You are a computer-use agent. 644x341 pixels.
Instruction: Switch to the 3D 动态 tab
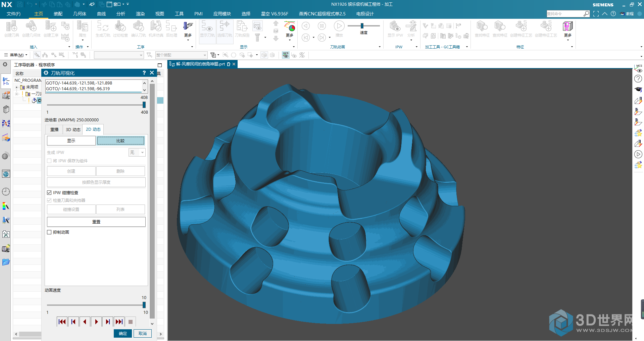coord(73,130)
